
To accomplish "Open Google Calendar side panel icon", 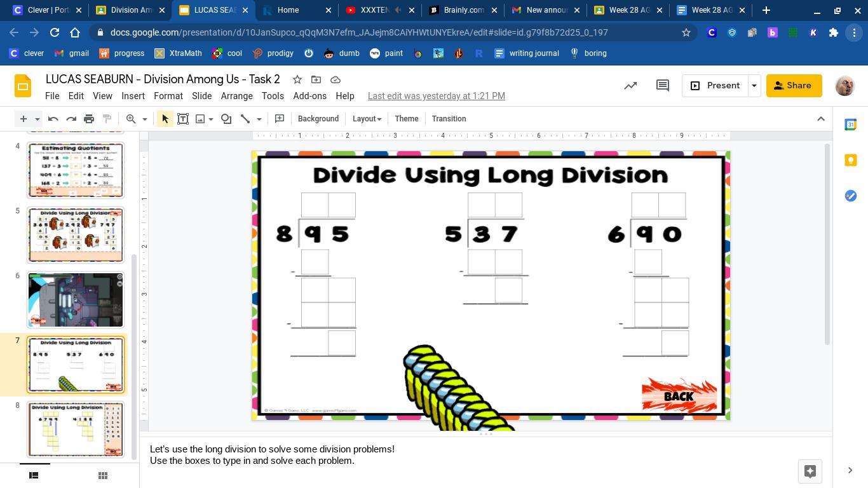I will (850, 125).
